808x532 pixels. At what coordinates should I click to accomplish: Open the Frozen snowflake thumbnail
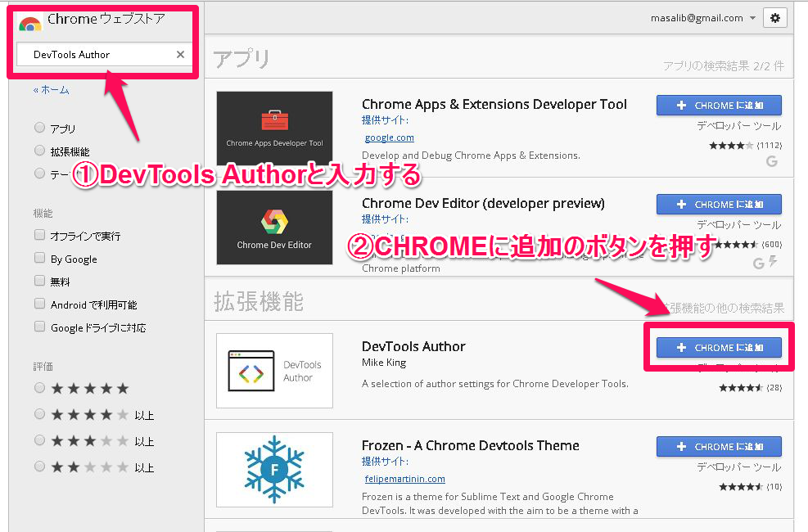pyautogui.click(x=274, y=470)
